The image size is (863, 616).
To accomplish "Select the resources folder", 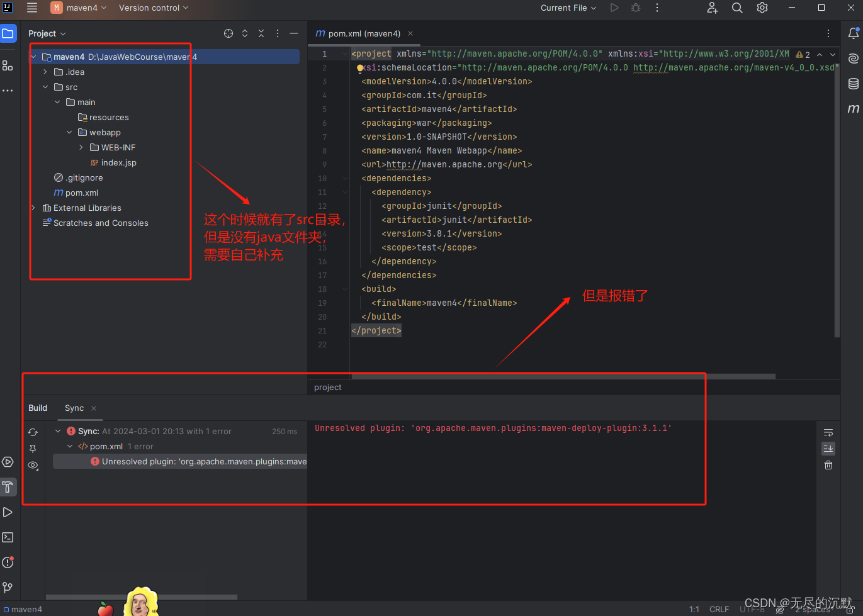I will pos(103,117).
